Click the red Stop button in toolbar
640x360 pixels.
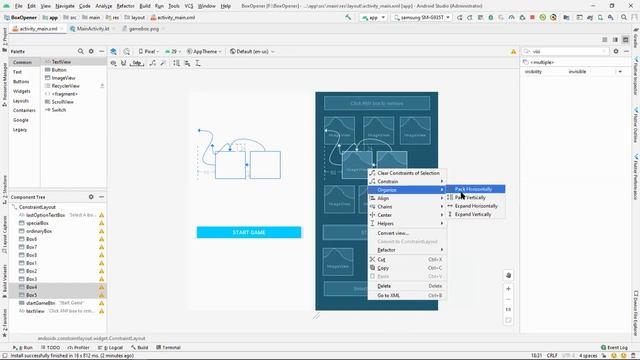coord(532,18)
